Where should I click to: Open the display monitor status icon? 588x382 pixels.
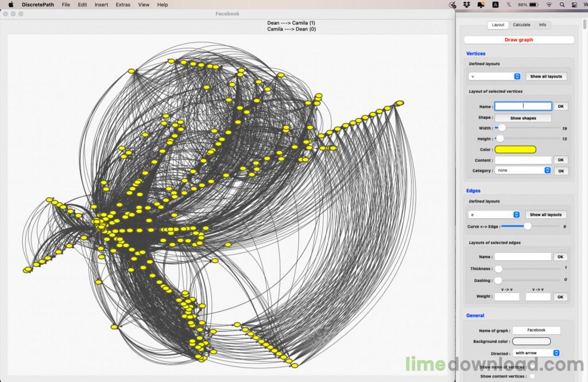pos(481,5)
